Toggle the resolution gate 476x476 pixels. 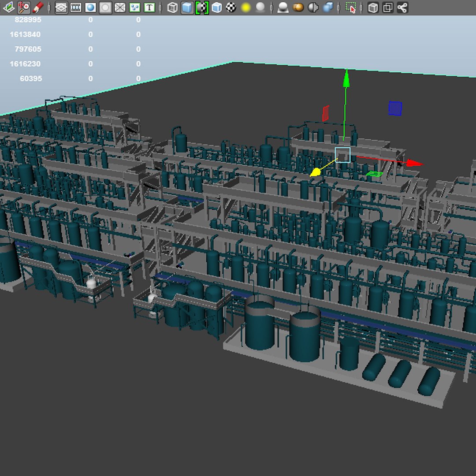pyautogui.click(x=90, y=7)
